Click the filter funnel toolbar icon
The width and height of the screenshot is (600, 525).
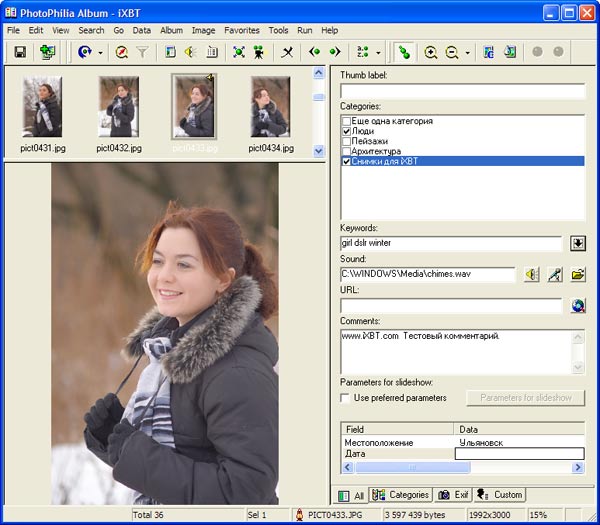[x=143, y=52]
